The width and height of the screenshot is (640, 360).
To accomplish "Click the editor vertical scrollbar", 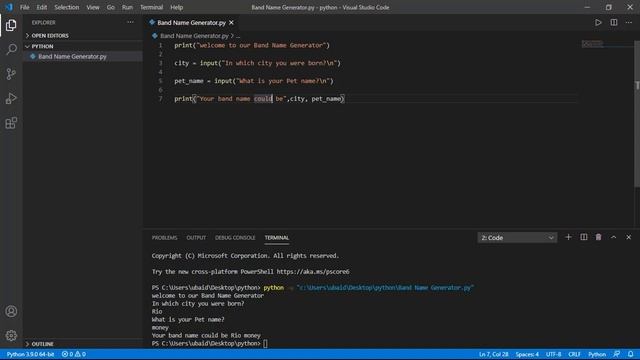I will point(637,114).
